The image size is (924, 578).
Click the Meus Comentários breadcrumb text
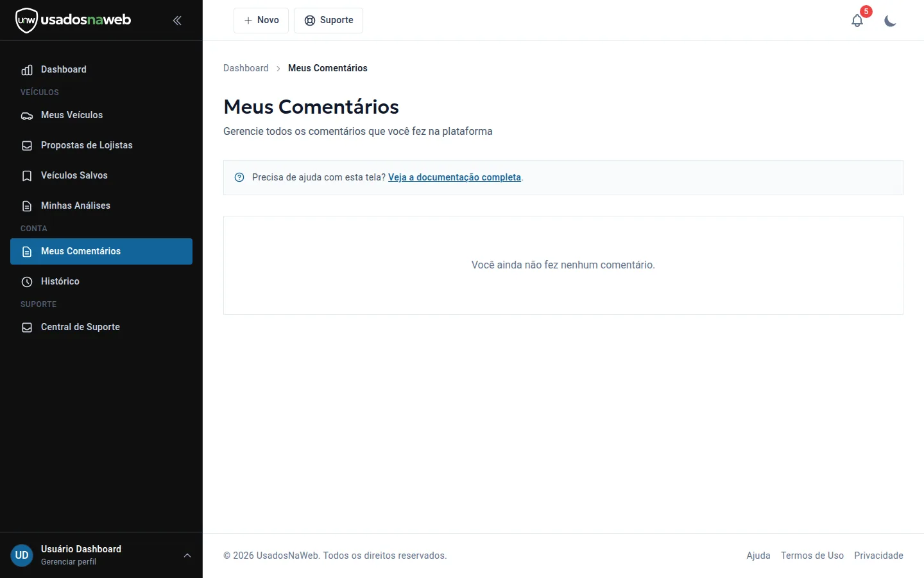(x=328, y=68)
